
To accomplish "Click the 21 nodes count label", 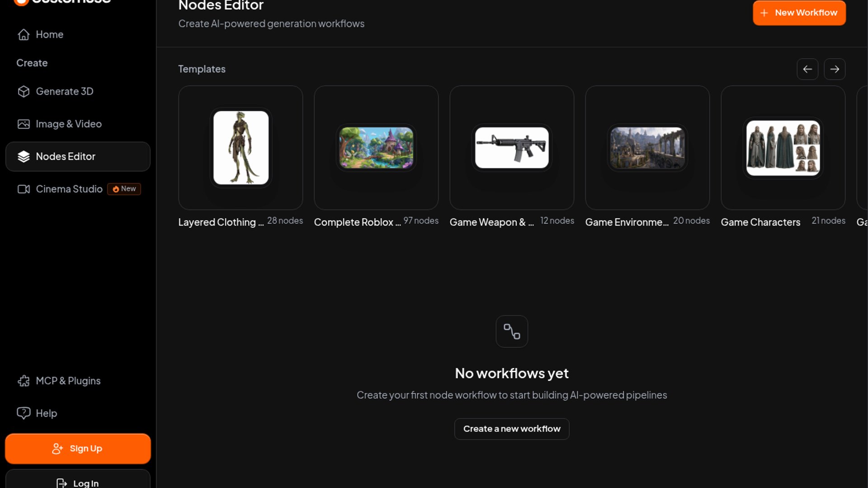I will pos(828,221).
